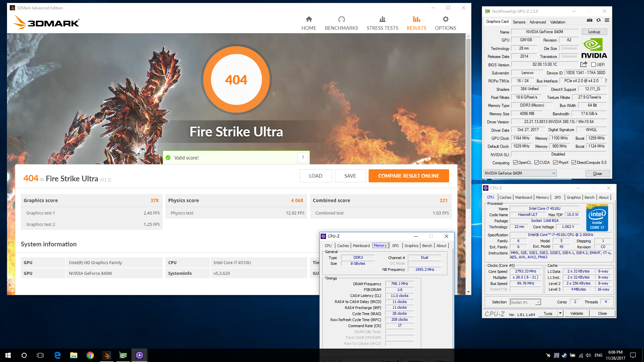Open Task View on taskbar
The height and width of the screenshot is (362, 644).
[x=40, y=355]
